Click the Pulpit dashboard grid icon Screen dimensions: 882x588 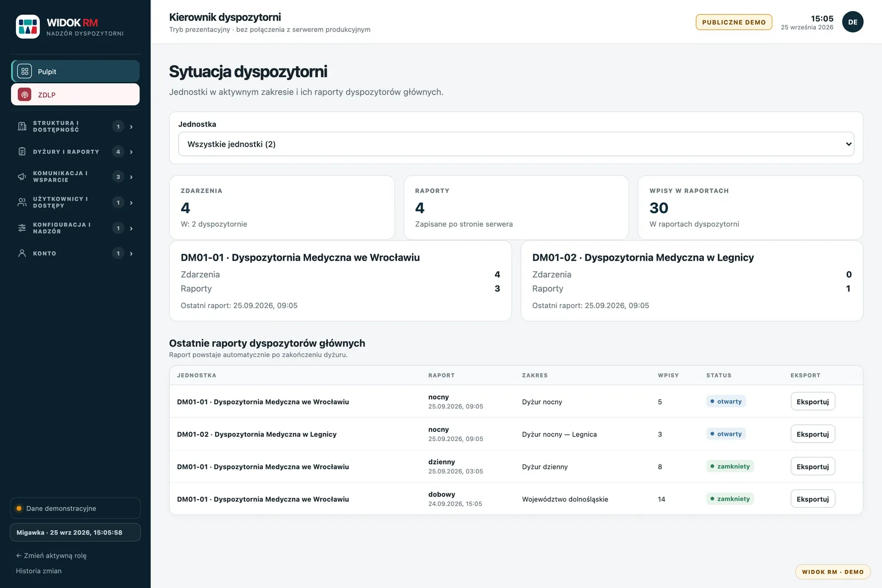tap(24, 72)
